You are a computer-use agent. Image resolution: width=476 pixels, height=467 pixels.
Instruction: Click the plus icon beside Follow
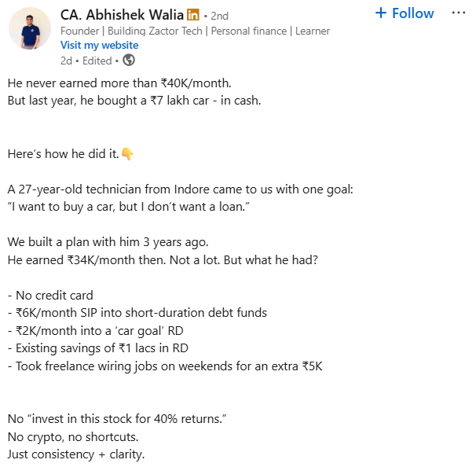381,13
